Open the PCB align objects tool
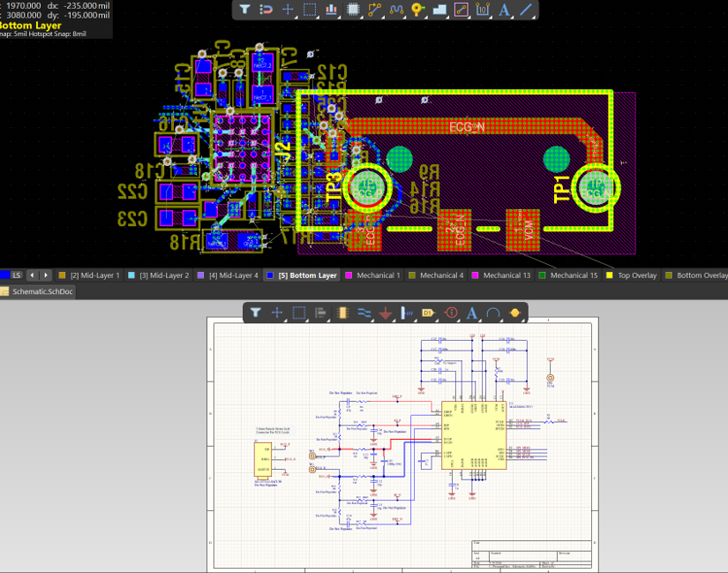728x573 pixels. 331,10
